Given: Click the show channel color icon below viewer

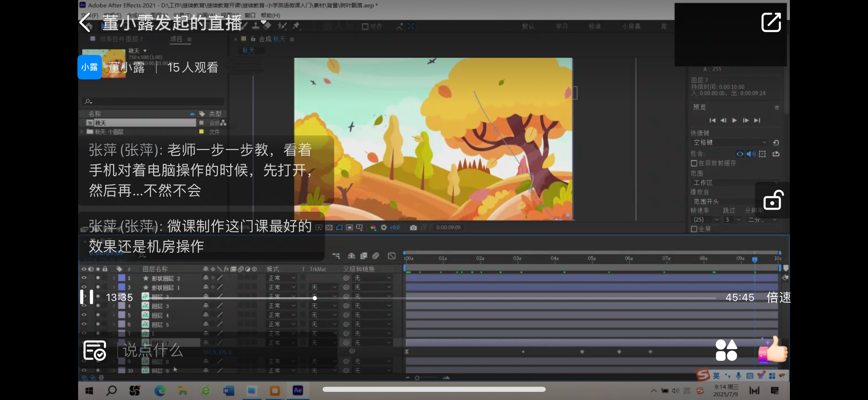Looking at the screenshot, I should pos(373,227).
